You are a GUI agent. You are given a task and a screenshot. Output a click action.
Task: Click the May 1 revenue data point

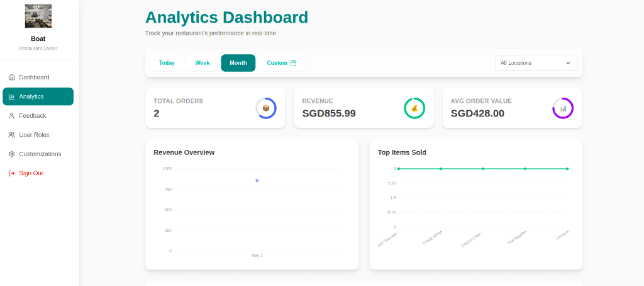(257, 181)
